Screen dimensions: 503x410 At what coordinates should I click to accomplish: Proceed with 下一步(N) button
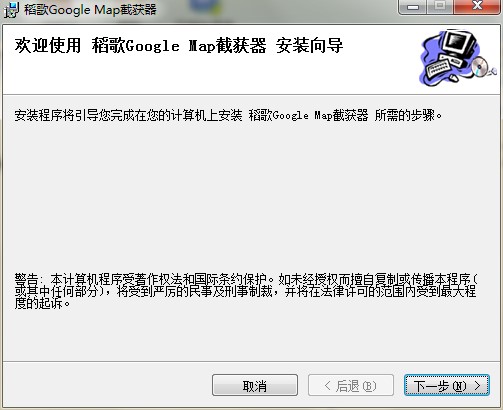(447, 385)
